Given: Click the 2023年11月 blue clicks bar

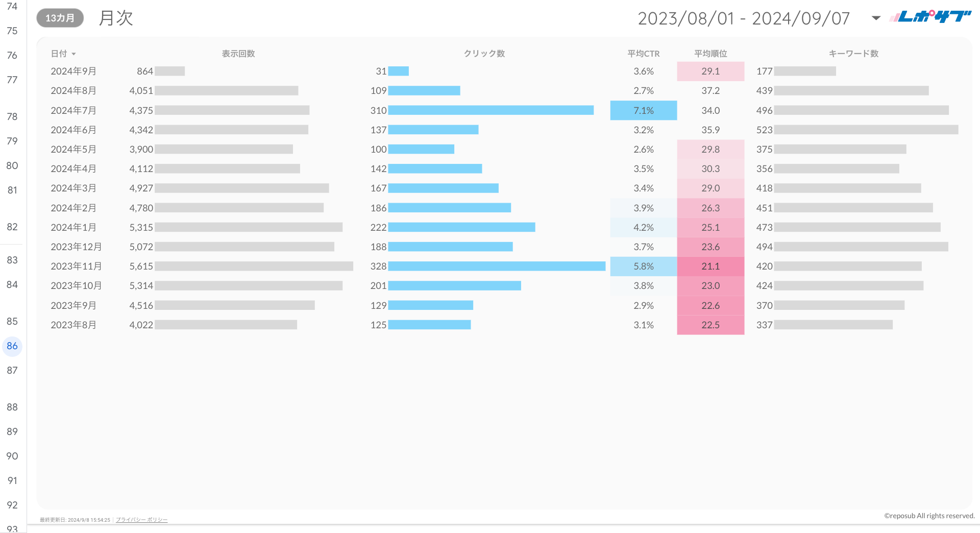Looking at the screenshot, I should pyautogui.click(x=496, y=266).
